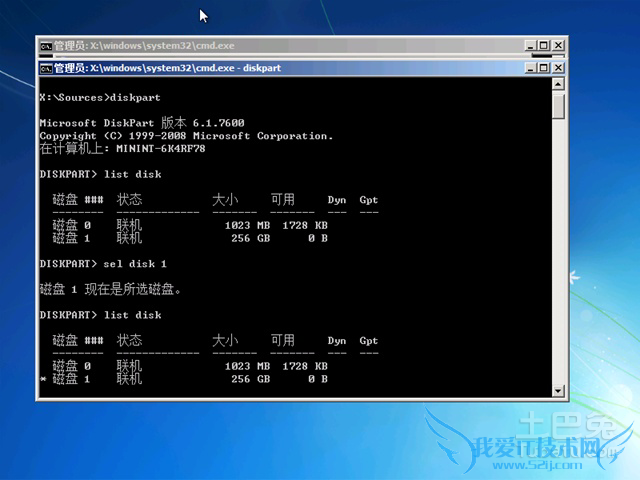Click the 'sel disk 1' command line
640x480 pixels.
point(103,264)
